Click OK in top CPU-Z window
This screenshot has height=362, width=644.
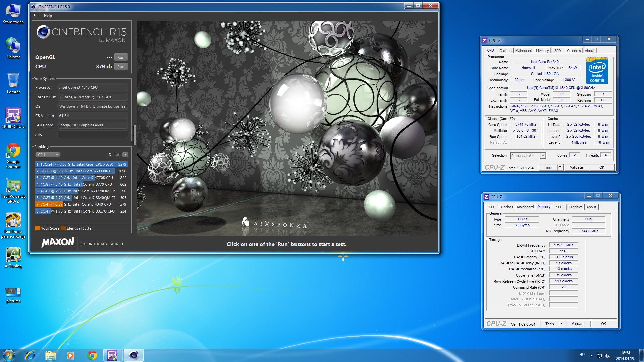tap(602, 167)
